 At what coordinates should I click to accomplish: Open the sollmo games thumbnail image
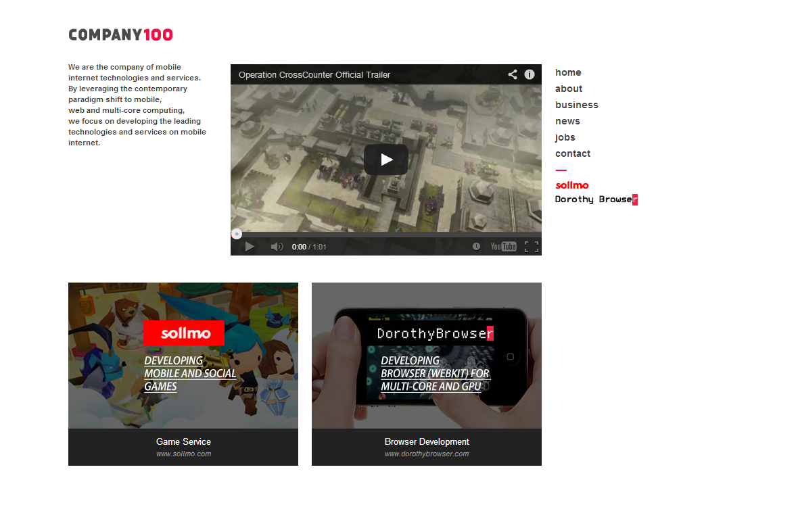point(183,356)
